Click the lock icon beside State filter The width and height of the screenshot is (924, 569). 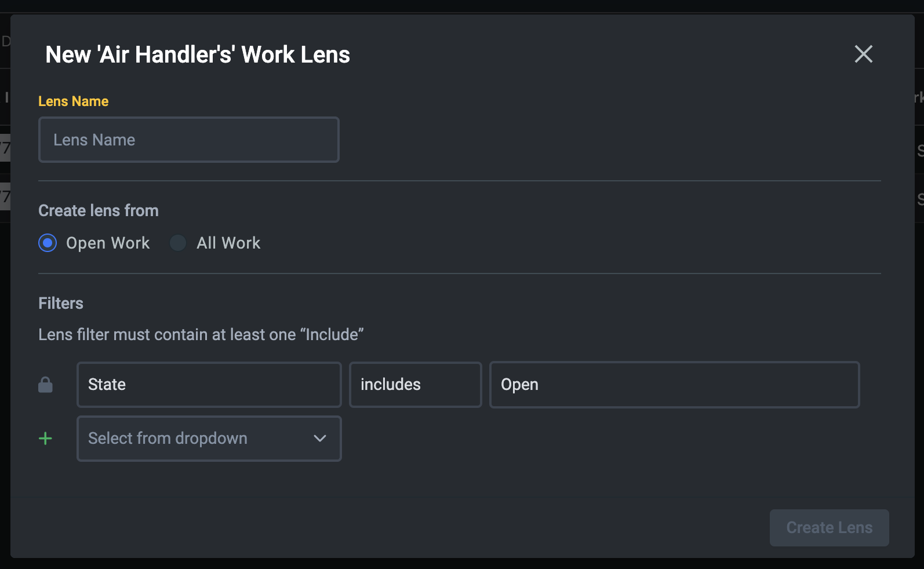point(45,385)
